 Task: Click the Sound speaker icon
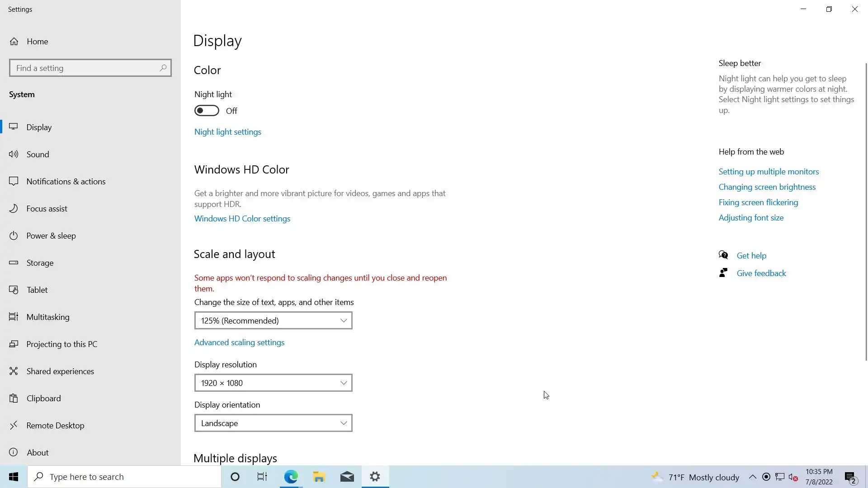pos(14,155)
